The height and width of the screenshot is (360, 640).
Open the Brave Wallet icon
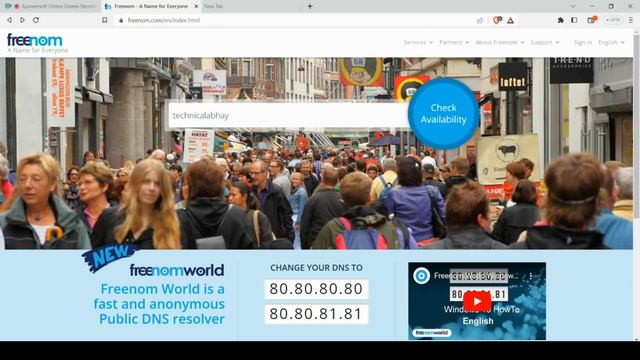(x=591, y=20)
